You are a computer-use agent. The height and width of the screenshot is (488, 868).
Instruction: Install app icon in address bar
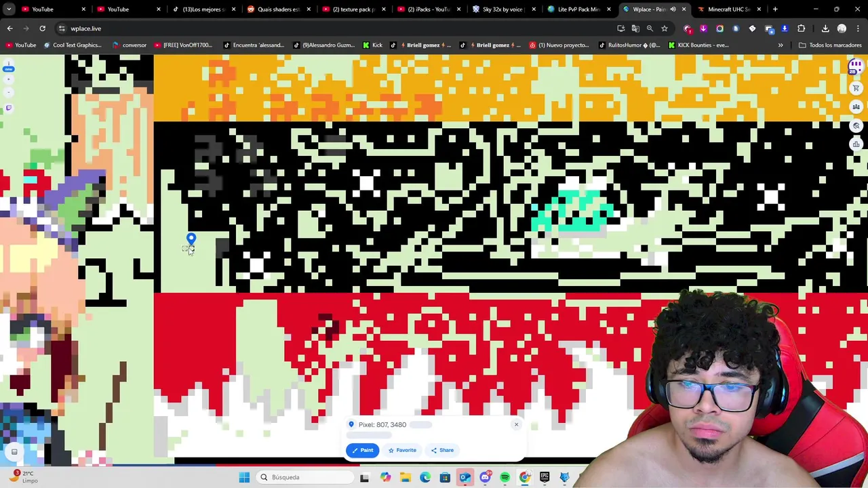click(x=620, y=28)
